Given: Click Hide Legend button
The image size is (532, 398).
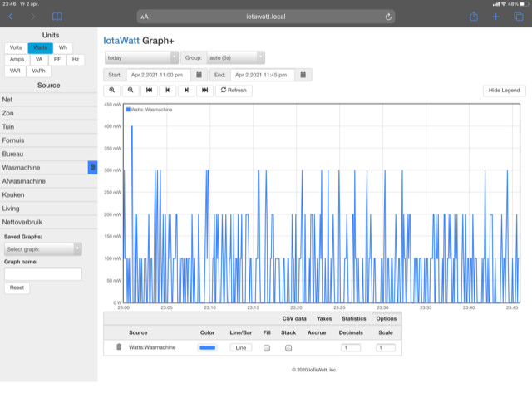Looking at the screenshot, I should tap(505, 91).
